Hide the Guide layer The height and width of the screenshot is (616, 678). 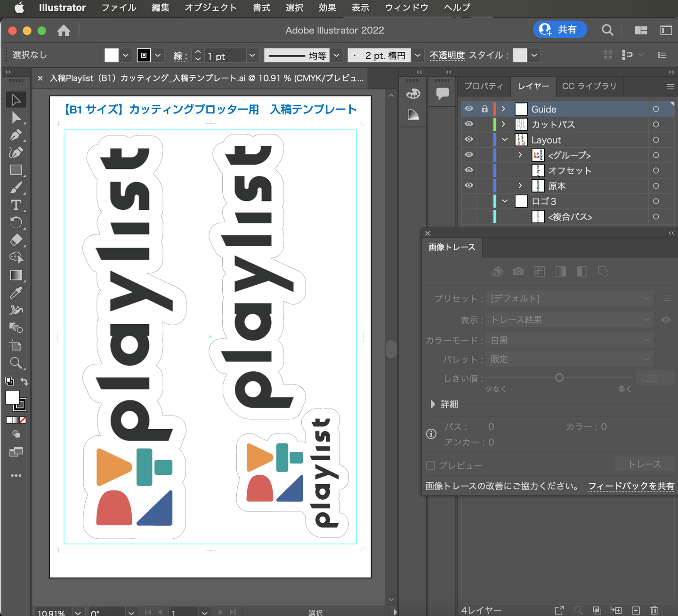(x=469, y=109)
